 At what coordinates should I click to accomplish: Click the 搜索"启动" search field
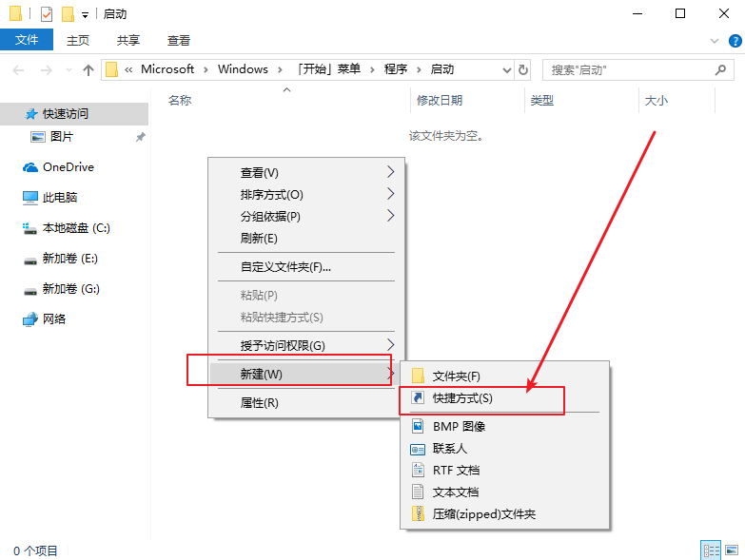pos(628,69)
